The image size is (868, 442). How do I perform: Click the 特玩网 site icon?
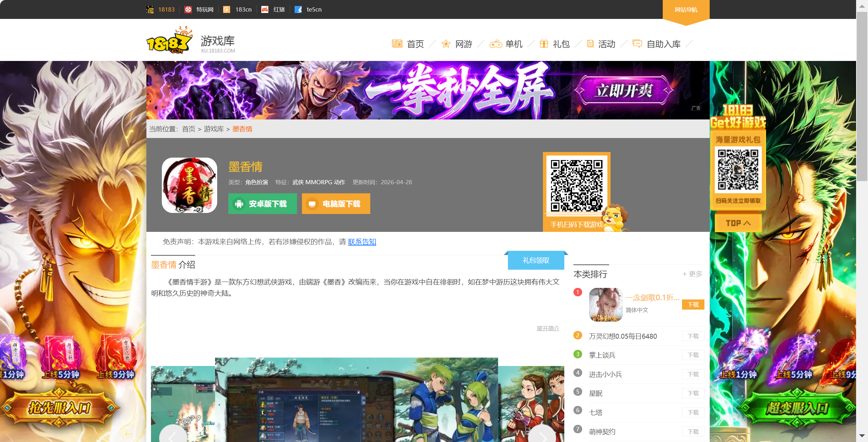pyautogui.click(x=188, y=9)
